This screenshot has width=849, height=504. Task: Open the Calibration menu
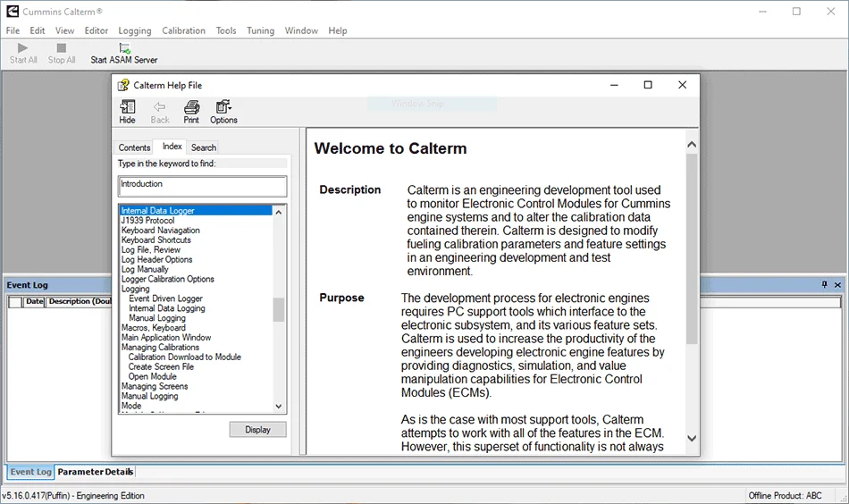tap(183, 30)
